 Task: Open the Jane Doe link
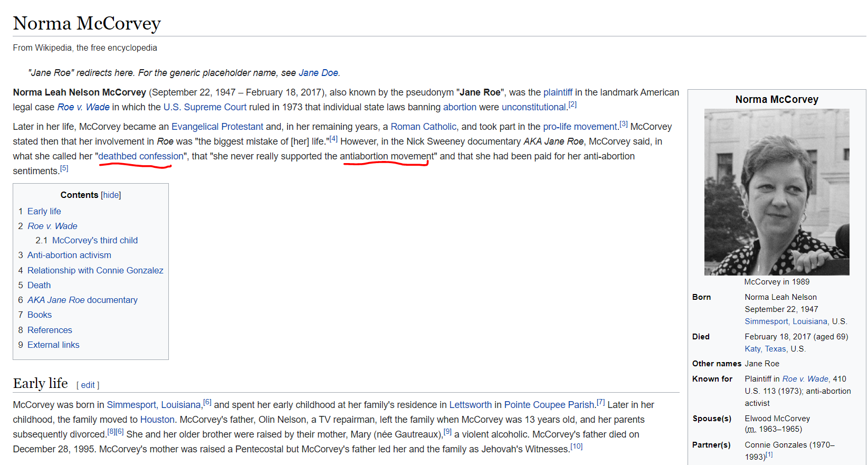click(x=318, y=73)
